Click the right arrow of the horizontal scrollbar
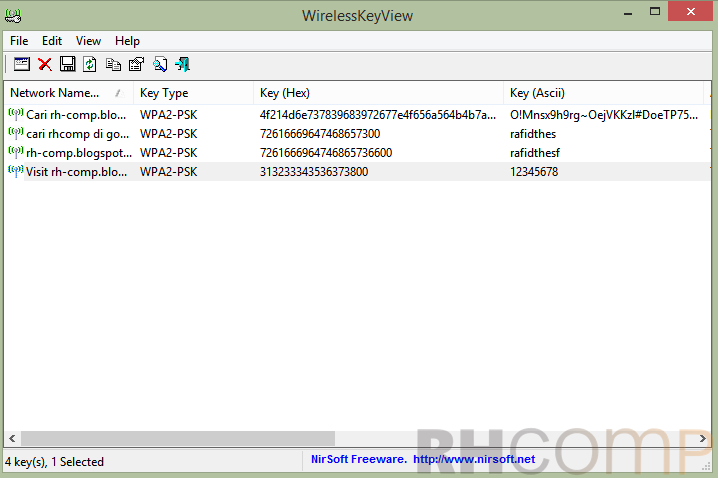This screenshot has width=718, height=478. 702,439
